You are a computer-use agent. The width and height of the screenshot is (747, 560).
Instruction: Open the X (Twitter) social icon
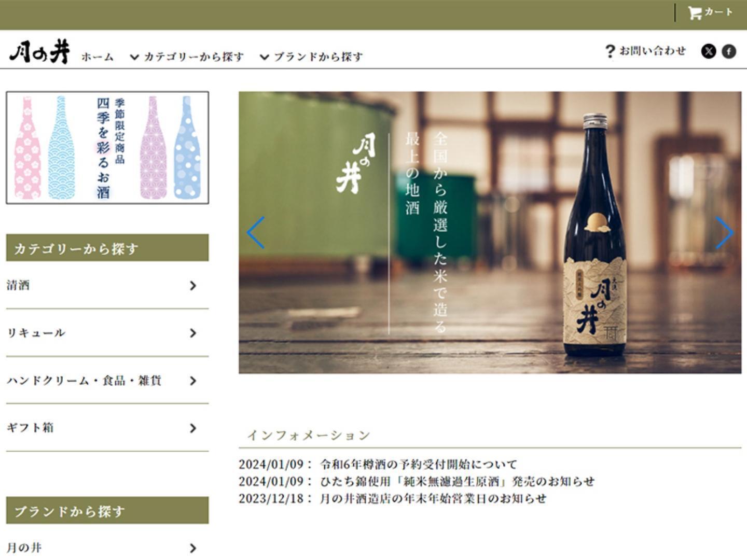tap(709, 51)
